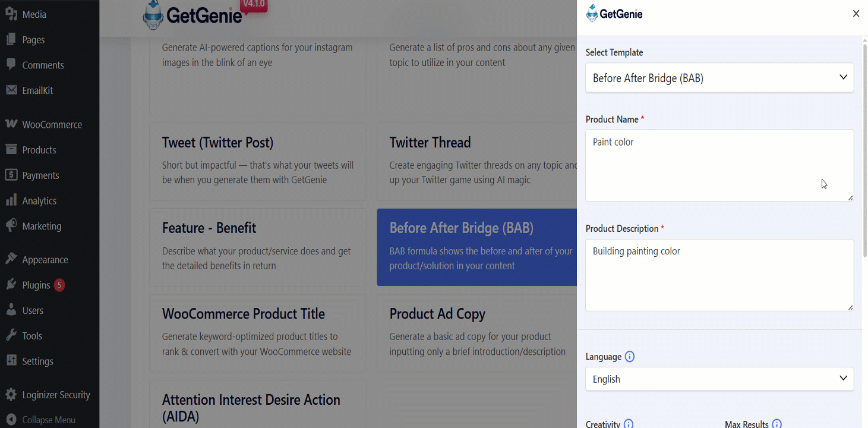This screenshot has width=868, height=428.
Task: Select the Feature - Benefit template card
Action: (258, 247)
